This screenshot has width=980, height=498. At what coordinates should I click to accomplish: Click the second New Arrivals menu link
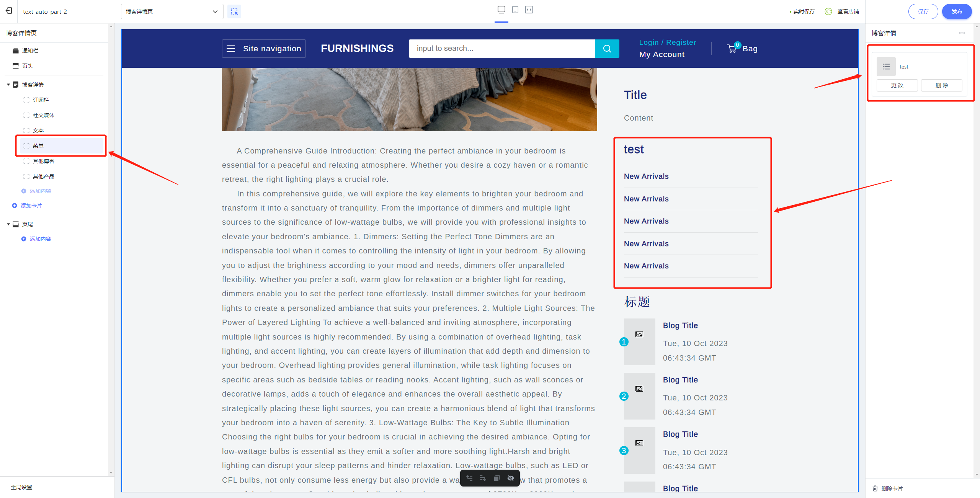point(646,199)
